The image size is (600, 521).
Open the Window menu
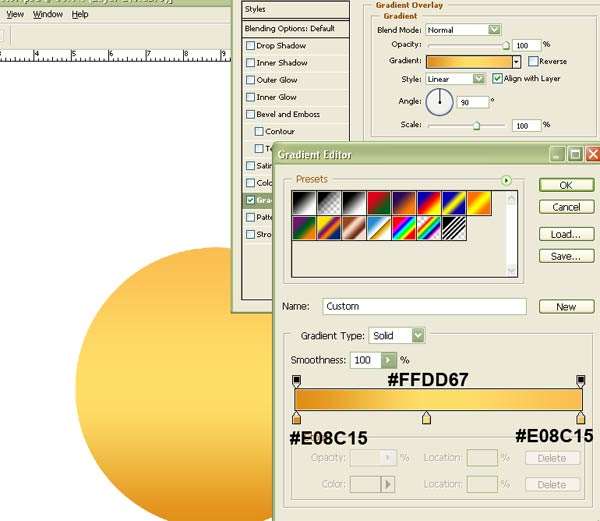[47, 15]
